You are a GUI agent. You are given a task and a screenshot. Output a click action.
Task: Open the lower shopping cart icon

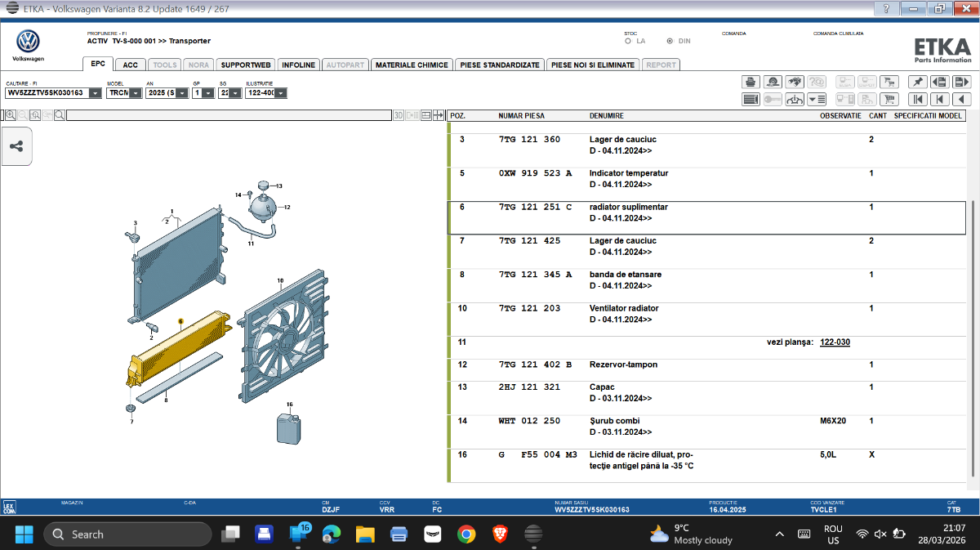[889, 100]
